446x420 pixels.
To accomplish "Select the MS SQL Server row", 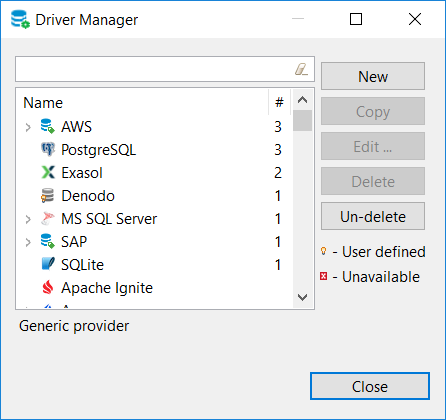I will 154,219.
